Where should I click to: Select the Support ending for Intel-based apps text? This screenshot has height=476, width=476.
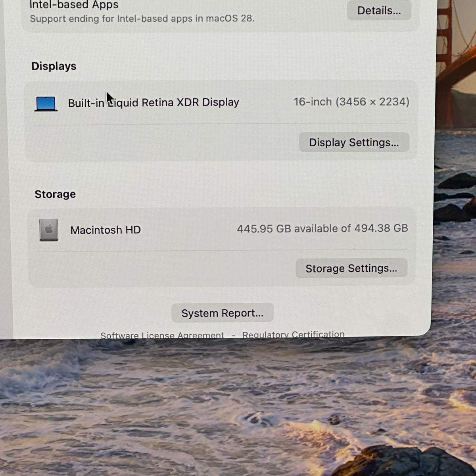[x=142, y=19]
